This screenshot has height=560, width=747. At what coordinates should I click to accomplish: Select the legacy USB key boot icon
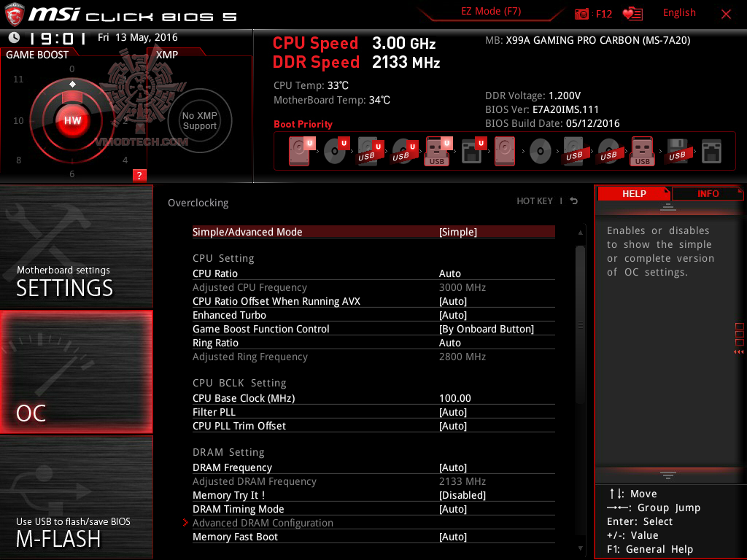pos(642,151)
